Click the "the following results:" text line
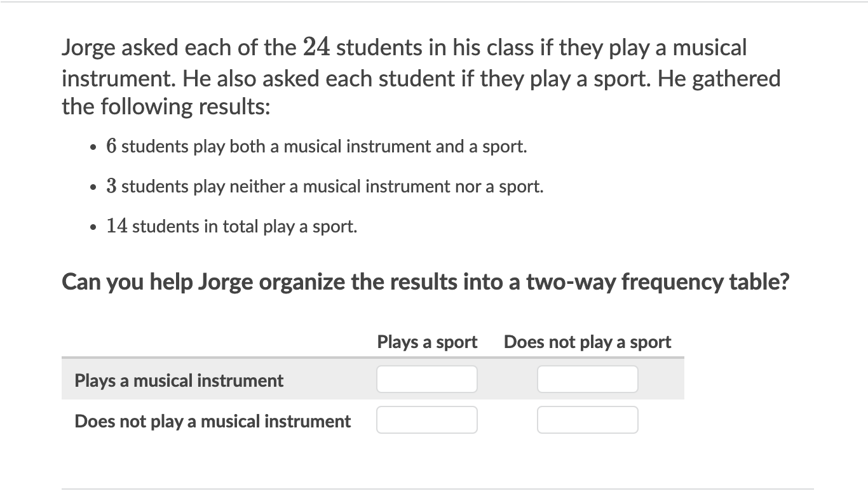 (166, 106)
